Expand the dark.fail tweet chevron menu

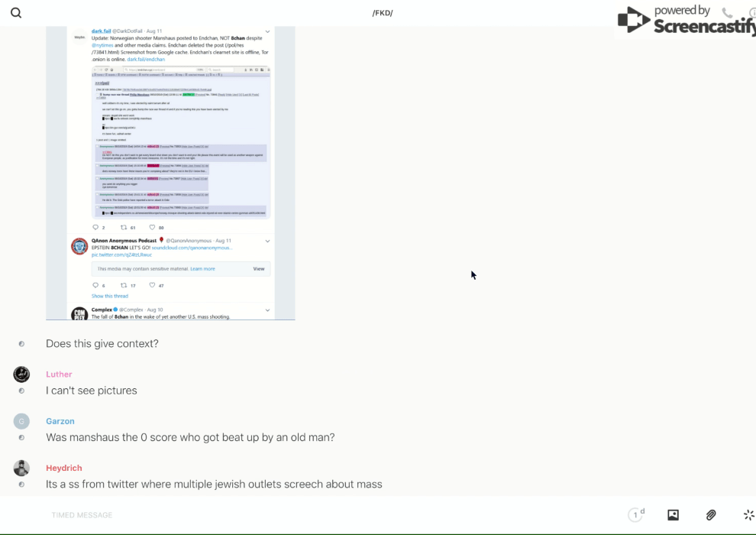tap(267, 31)
